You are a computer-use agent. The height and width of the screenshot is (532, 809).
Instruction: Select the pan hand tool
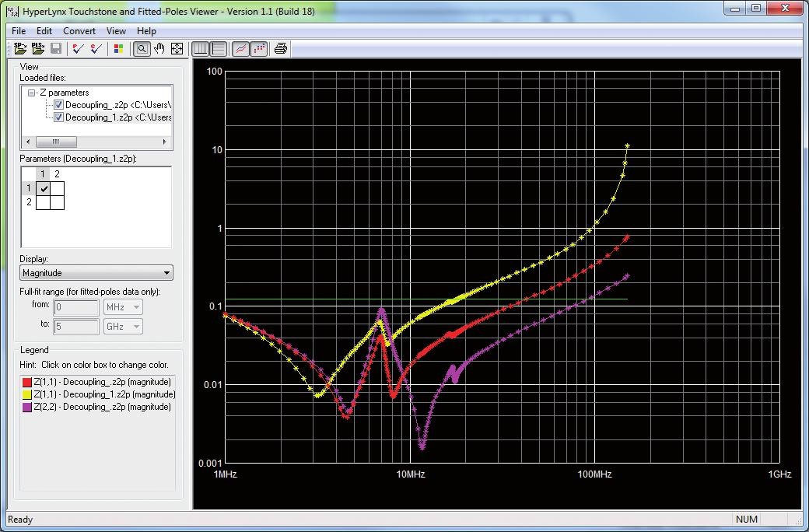coord(159,49)
